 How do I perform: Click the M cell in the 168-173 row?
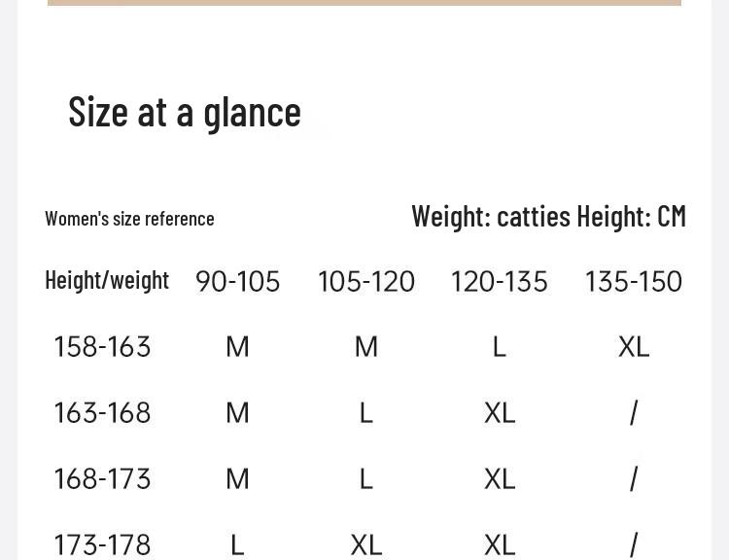point(237,479)
